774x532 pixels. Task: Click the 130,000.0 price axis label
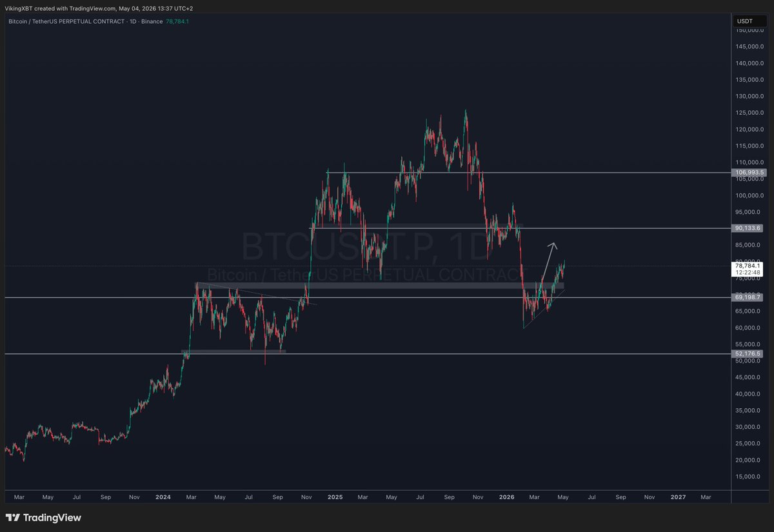point(750,96)
